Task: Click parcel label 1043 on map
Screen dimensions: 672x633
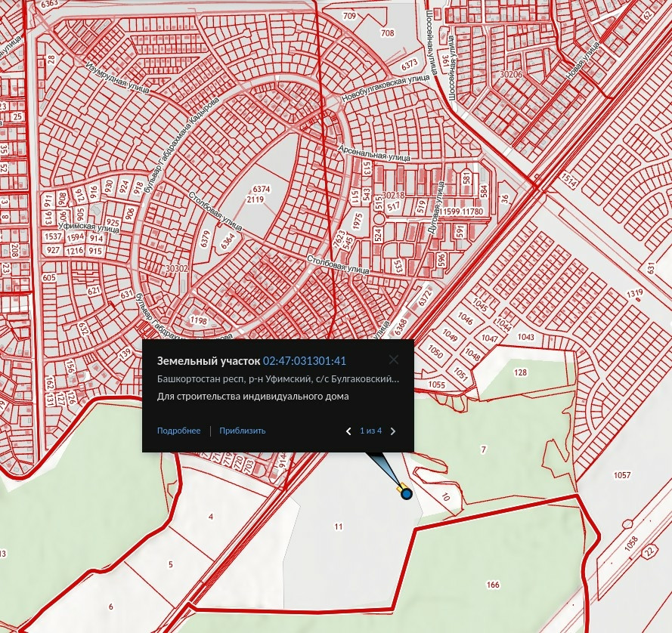Action: [x=525, y=337]
